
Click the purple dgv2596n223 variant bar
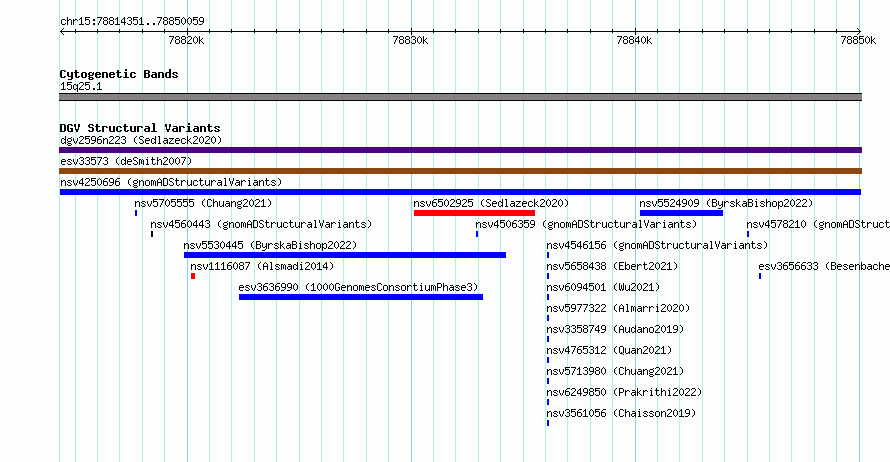tap(460, 150)
